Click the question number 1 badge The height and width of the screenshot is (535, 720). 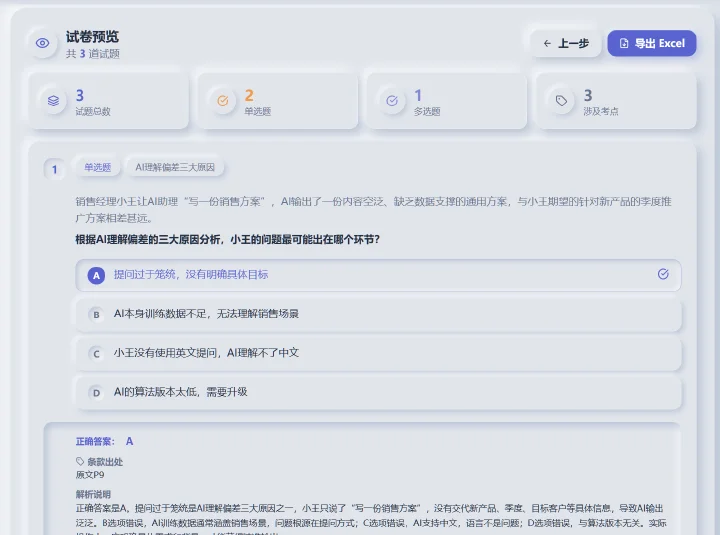tap(55, 170)
